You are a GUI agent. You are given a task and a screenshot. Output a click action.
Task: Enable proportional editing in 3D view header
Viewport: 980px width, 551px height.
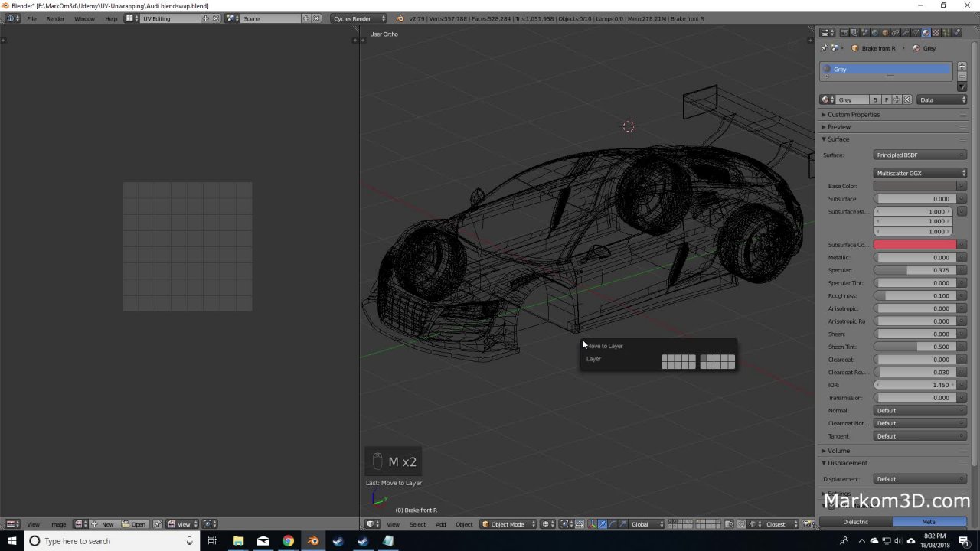click(x=547, y=524)
